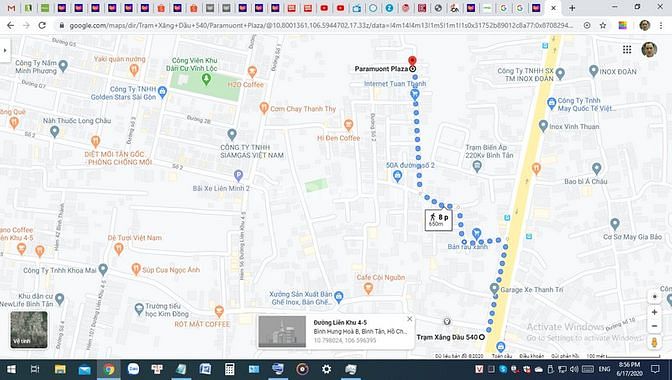Open the Hi Den Coffee marker

click(x=348, y=125)
